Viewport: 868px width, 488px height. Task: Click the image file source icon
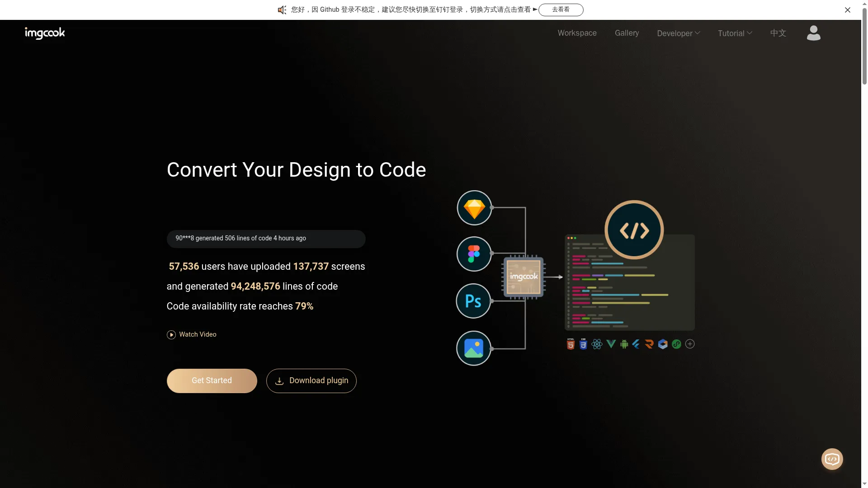tap(473, 348)
